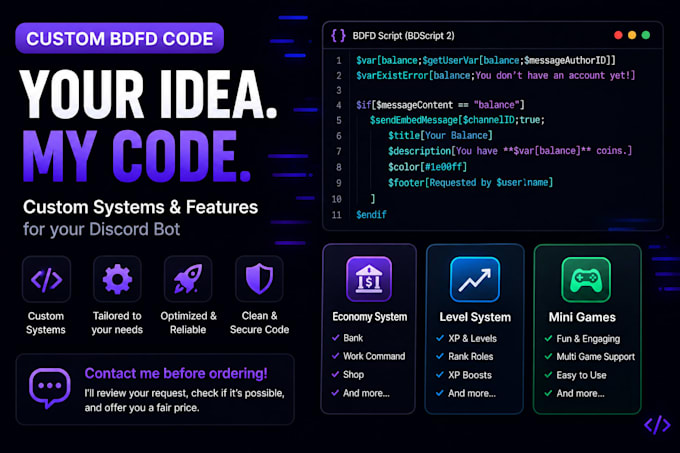Screen dimensions: 680x453
Task: Click the code brackets icon at the bottom-right corner
Action: click(657, 425)
